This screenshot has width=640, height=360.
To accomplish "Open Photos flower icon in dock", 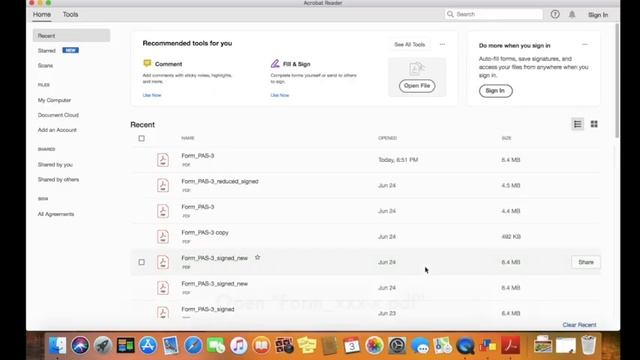I will [x=374, y=346].
